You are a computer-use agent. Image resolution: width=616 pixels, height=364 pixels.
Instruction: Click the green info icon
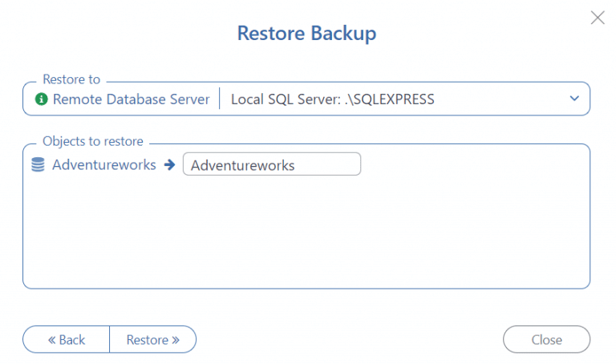click(x=42, y=99)
